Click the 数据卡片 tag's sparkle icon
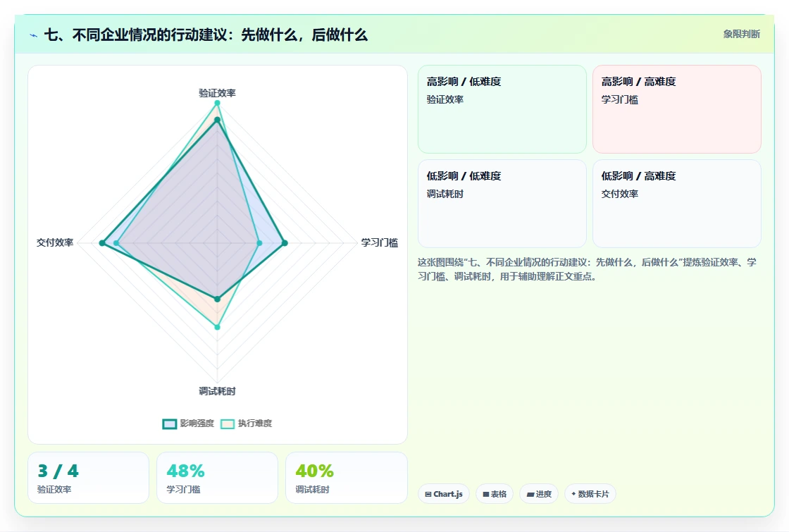The width and height of the screenshot is (789, 532). click(x=573, y=494)
